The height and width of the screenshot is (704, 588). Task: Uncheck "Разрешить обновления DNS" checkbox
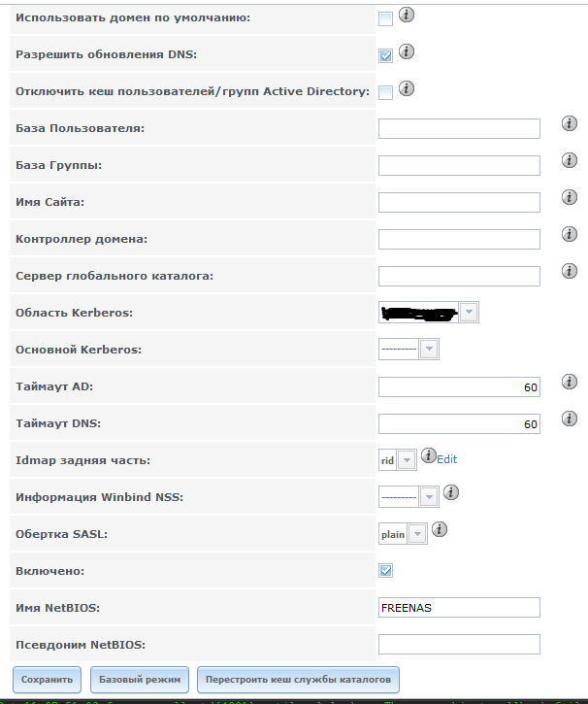385,55
